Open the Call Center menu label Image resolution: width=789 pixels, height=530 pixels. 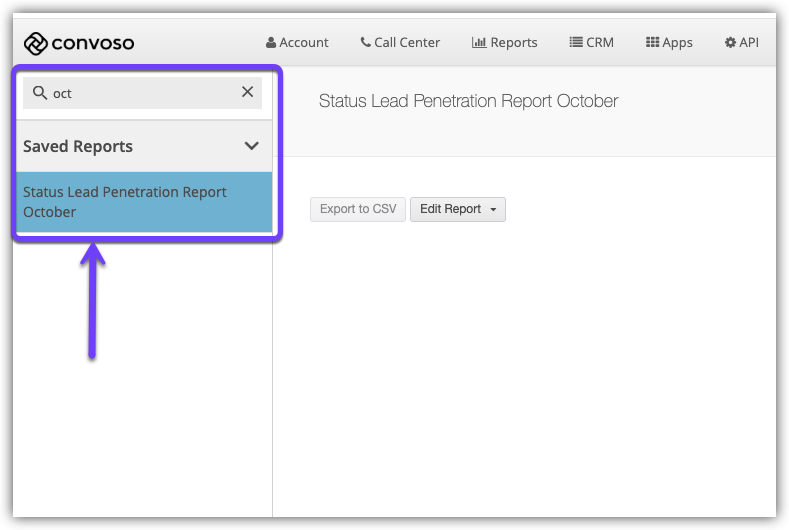(408, 43)
